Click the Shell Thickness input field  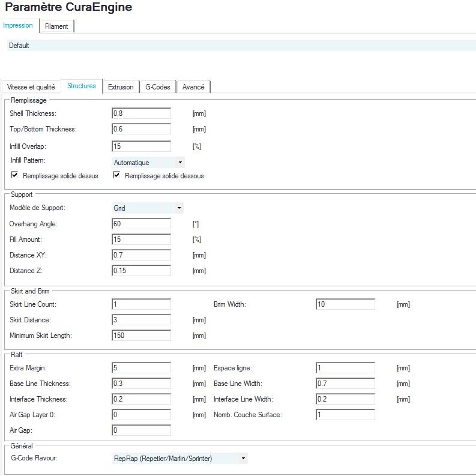pyautogui.click(x=141, y=113)
